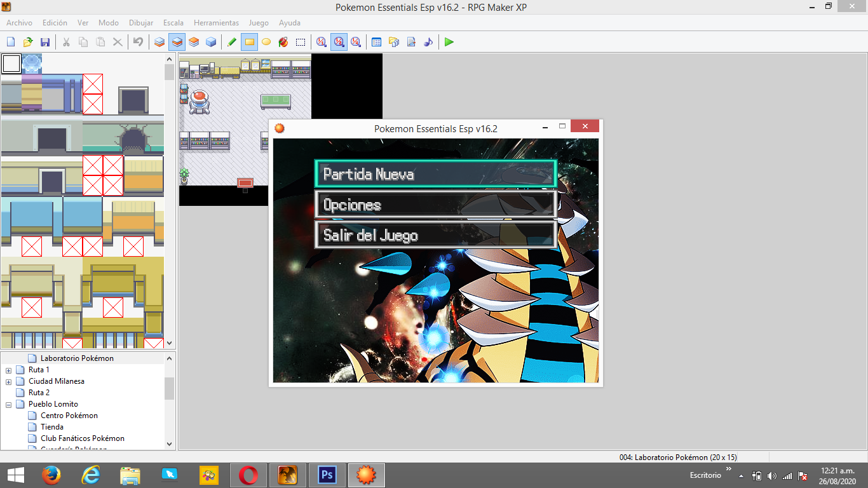Expand the Ruta 1 map tree
Image resolution: width=868 pixels, height=488 pixels.
point(8,370)
